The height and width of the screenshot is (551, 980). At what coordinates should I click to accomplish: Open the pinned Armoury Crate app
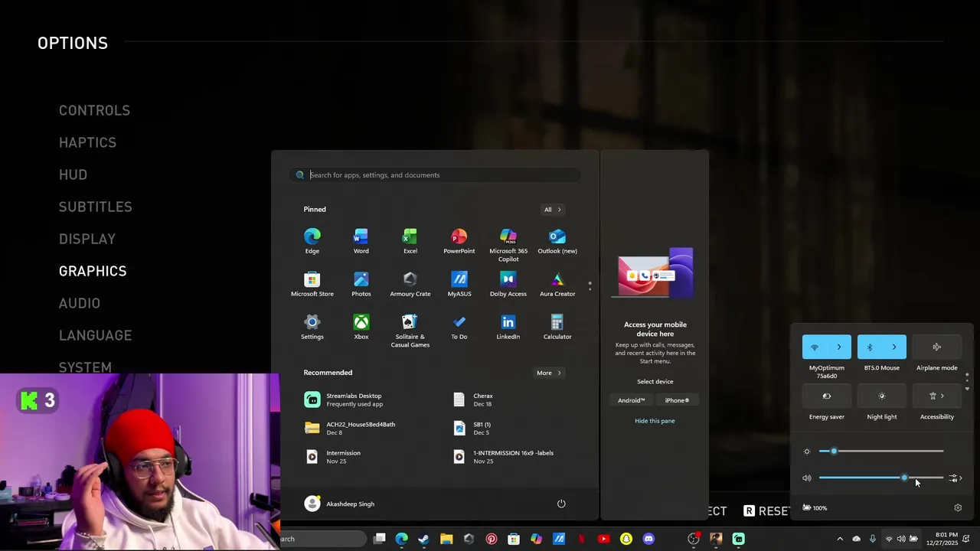[410, 284]
